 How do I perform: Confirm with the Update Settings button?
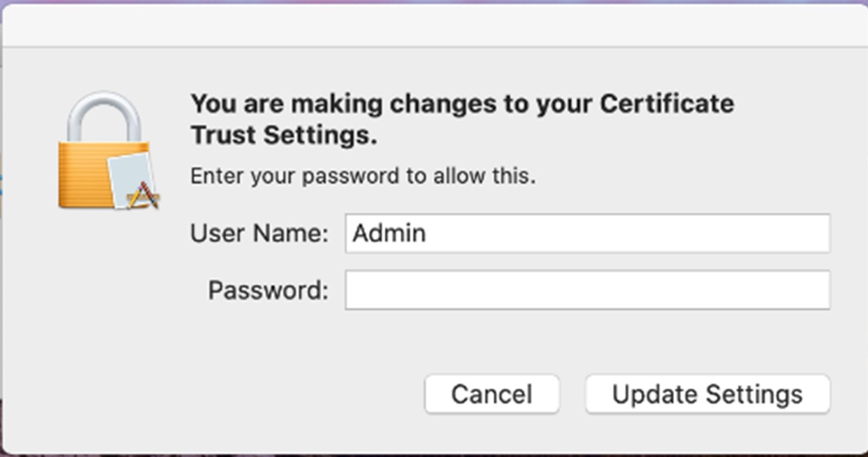point(708,394)
